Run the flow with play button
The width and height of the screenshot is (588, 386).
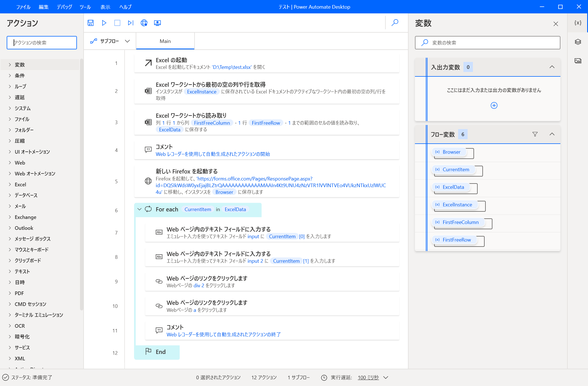click(104, 23)
